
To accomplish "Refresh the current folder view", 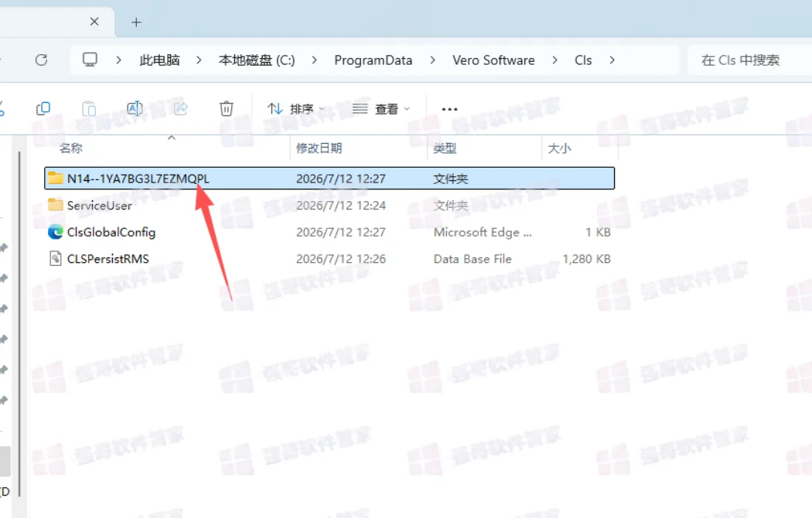I will pos(42,60).
